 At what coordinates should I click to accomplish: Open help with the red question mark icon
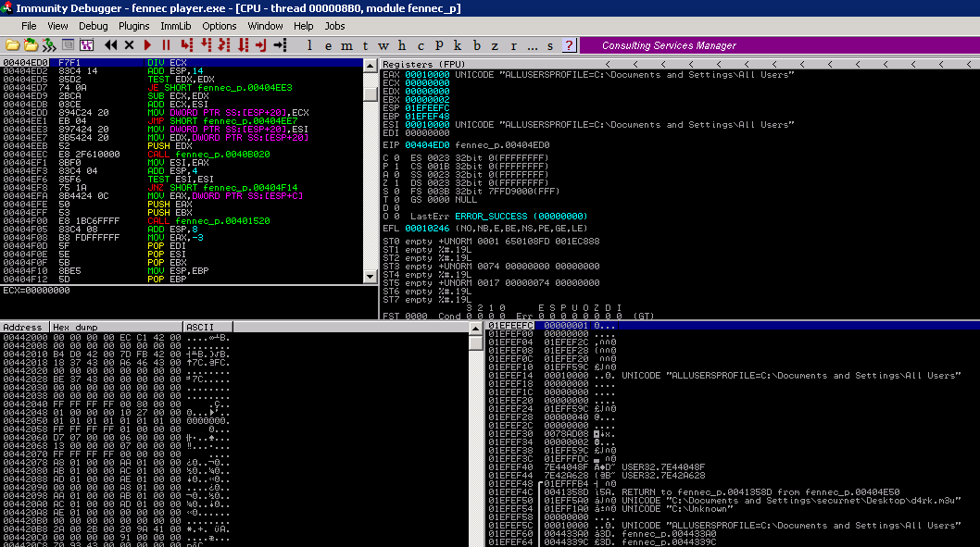tap(569, 45)
